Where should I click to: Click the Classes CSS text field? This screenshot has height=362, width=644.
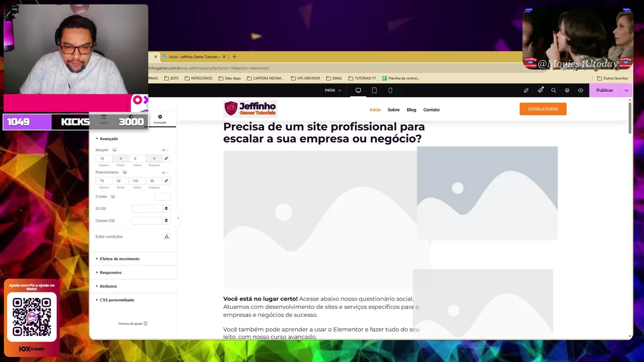coord(147,221)
